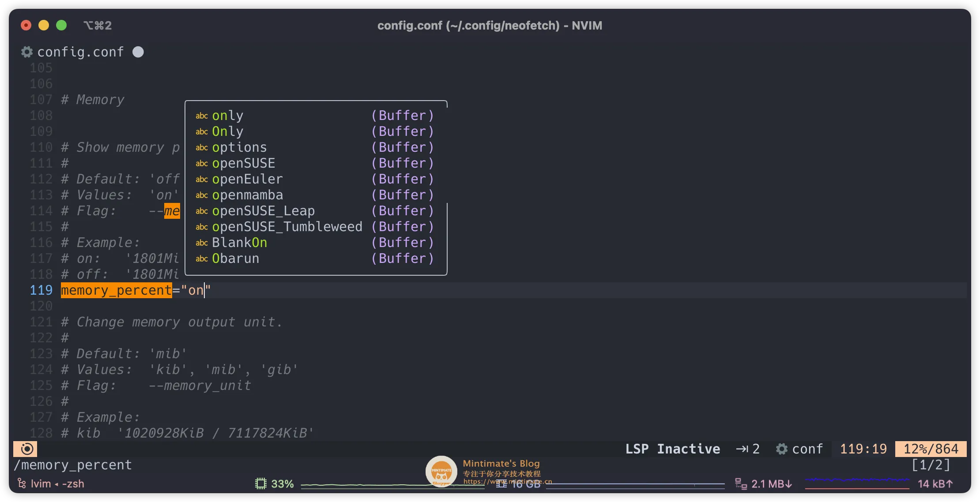
Task: Click the kib example comment on line 128
Action: pos(187,433)
